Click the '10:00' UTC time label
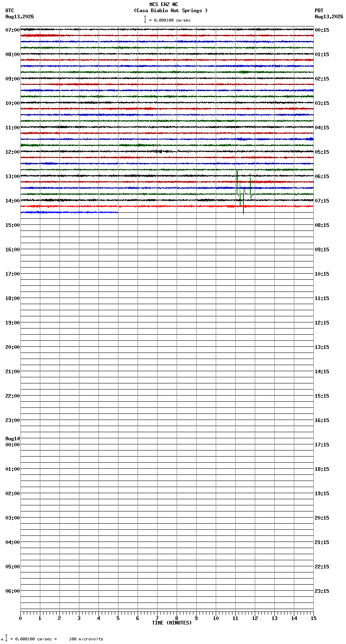This screenshot has height=644, width=346. tap(13, 103)
